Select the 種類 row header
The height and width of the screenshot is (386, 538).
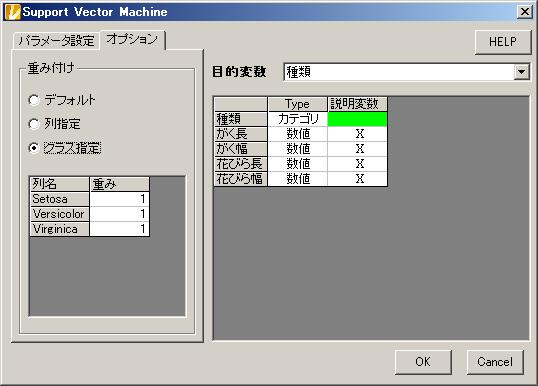(x=241, y=119)
